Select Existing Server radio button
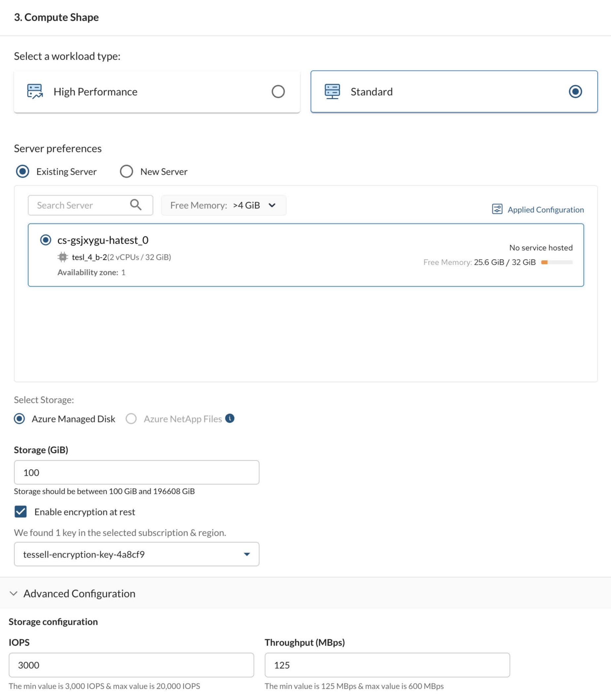 coord(23,171)
